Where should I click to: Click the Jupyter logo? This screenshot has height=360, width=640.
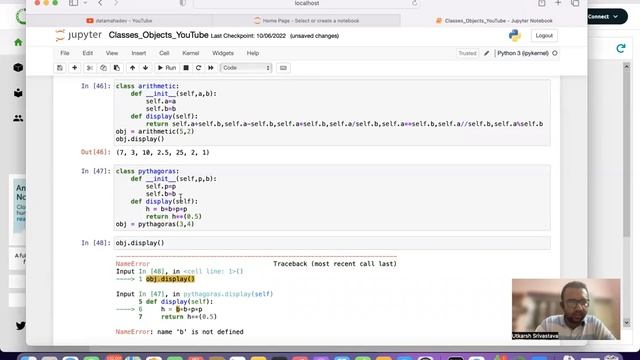pos(78,36)
